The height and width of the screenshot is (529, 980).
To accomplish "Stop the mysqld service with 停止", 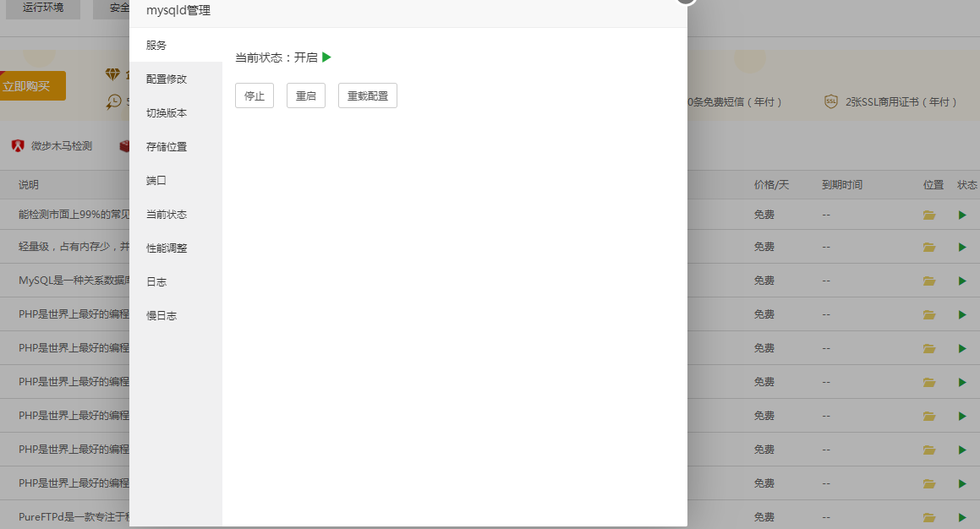I will pos(255,95).
